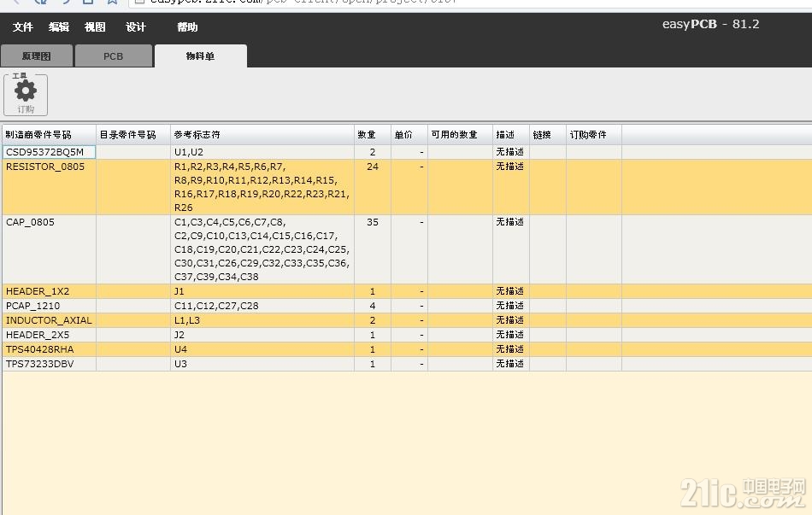Select the TPS73233DBV row

pos(407,364)
